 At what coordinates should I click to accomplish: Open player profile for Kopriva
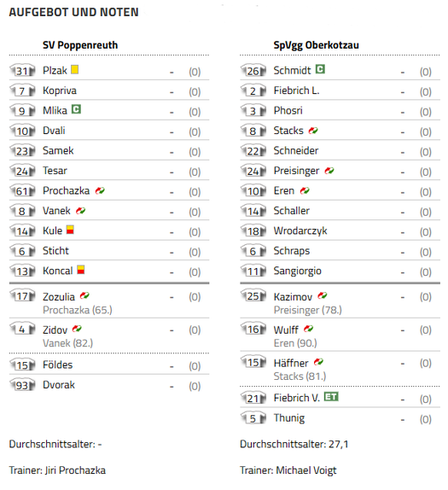[60, 90]
